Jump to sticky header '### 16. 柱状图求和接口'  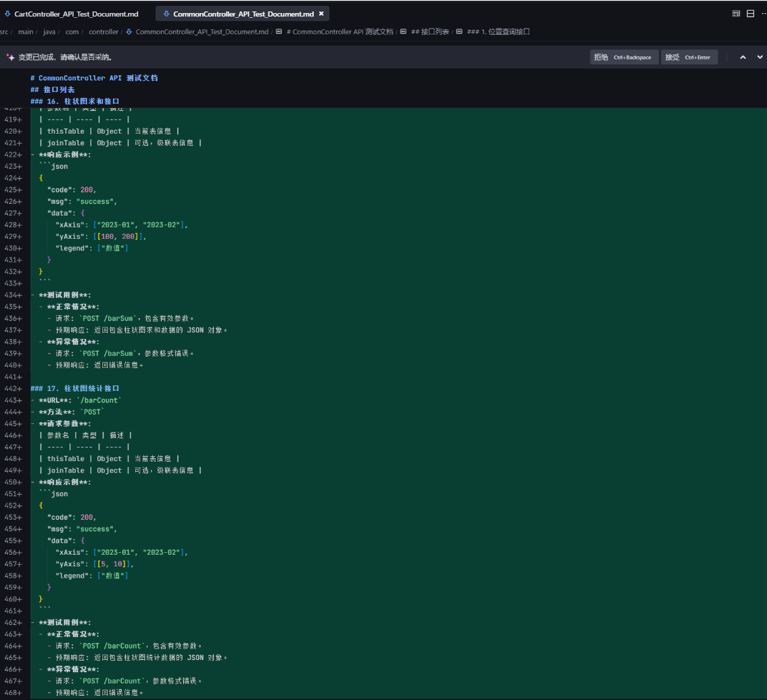pos(75,102)
